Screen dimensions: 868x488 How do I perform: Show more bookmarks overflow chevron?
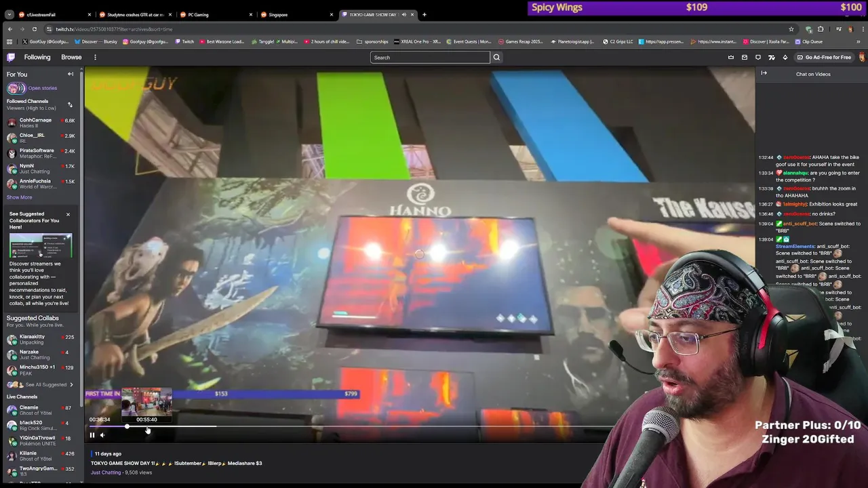tap(859, 41)
